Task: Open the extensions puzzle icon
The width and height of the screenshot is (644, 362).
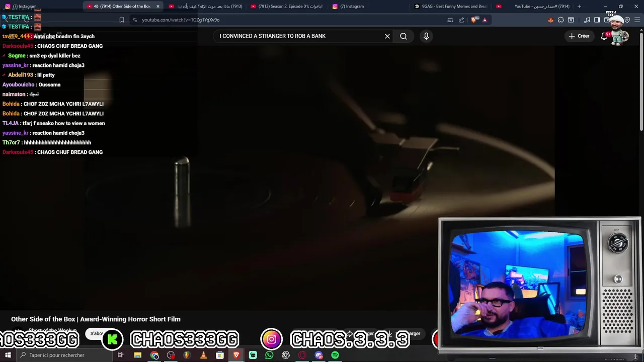Action: pyautogui.click(x=561, y=20)
